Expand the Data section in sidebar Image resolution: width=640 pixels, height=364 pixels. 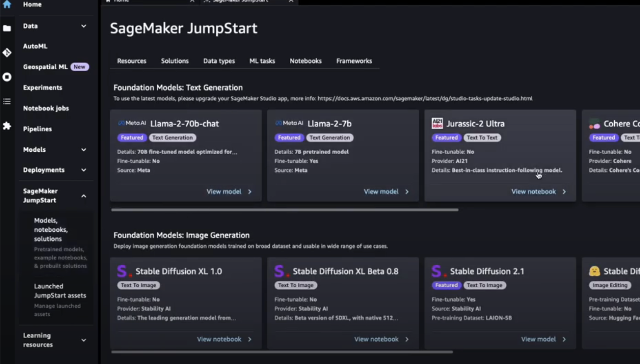[83, 26]
